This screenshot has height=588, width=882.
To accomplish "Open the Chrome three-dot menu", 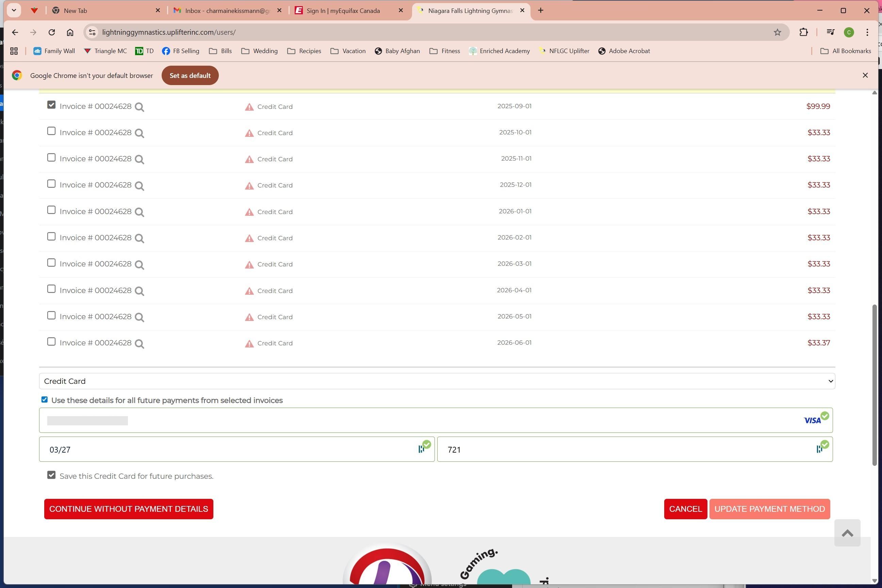I will pos(867,32).
